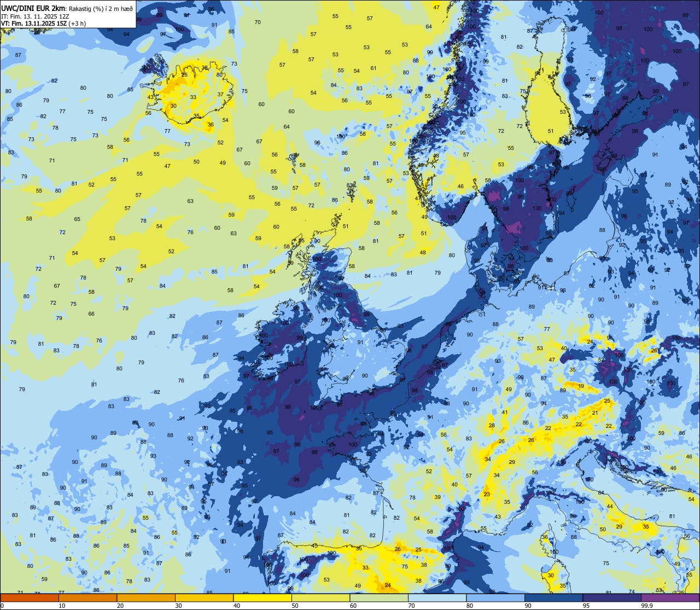
Task: Click the legend tick label 60
Action: pyautogui.click(x=353, y=606)
